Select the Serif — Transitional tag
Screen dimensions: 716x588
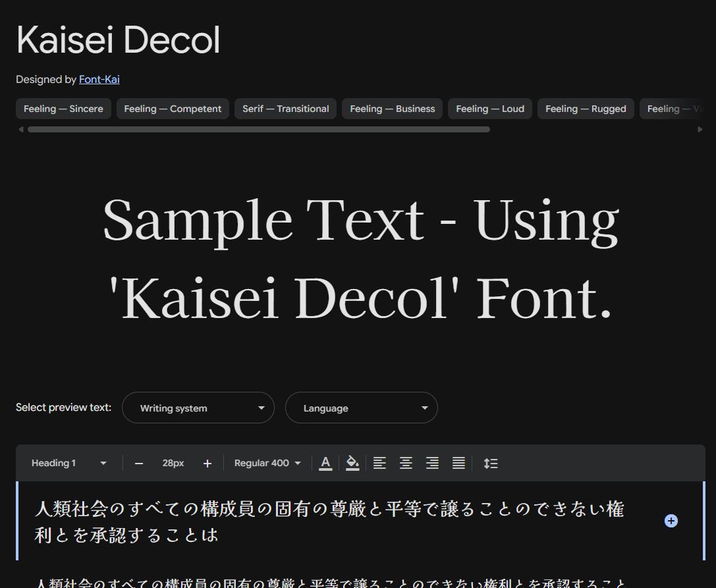click(285, 109)
